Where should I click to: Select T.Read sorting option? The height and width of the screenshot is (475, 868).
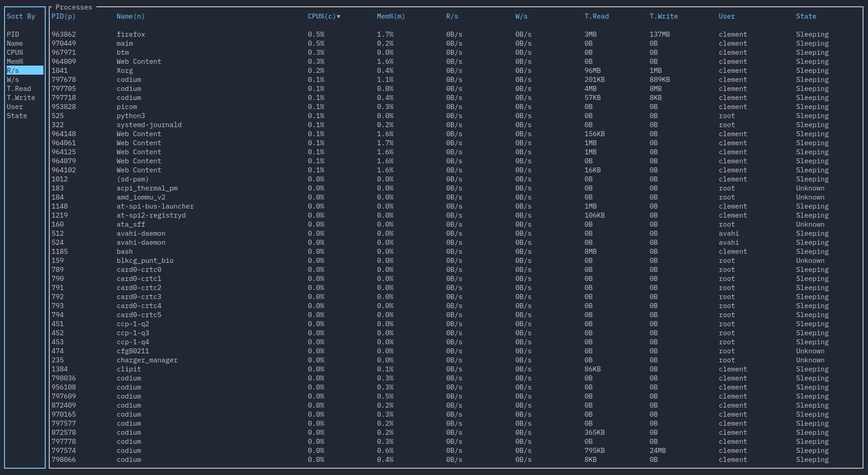coord(19,89)
